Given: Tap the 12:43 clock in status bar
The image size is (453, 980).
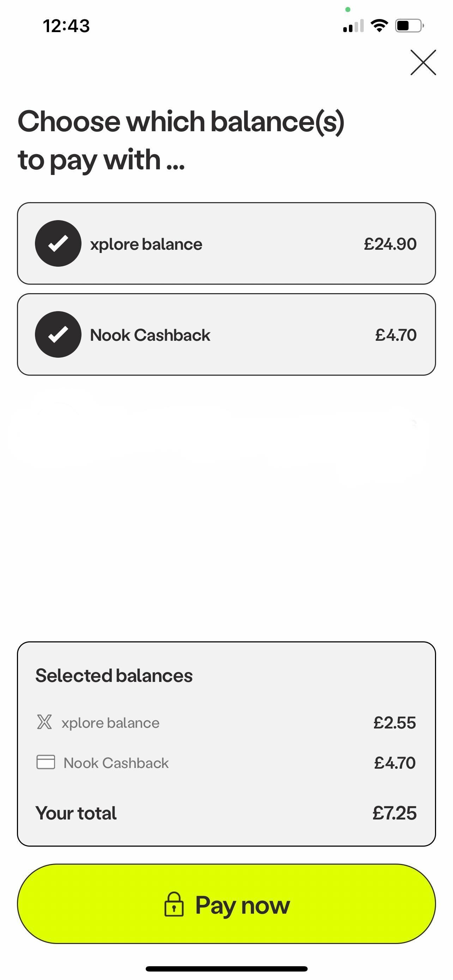Looking at the screenshot, I should point(66,26).
